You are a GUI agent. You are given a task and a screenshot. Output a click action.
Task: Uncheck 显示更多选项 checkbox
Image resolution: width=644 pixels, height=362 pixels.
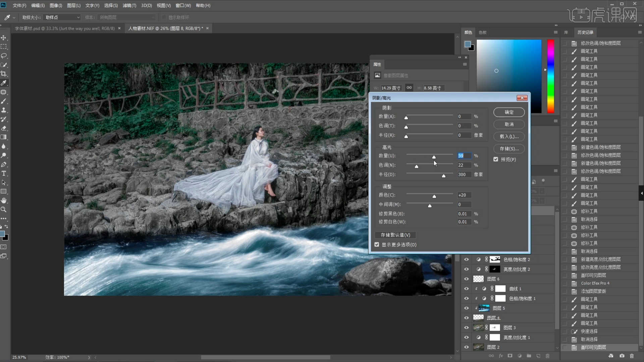(377, 245)
